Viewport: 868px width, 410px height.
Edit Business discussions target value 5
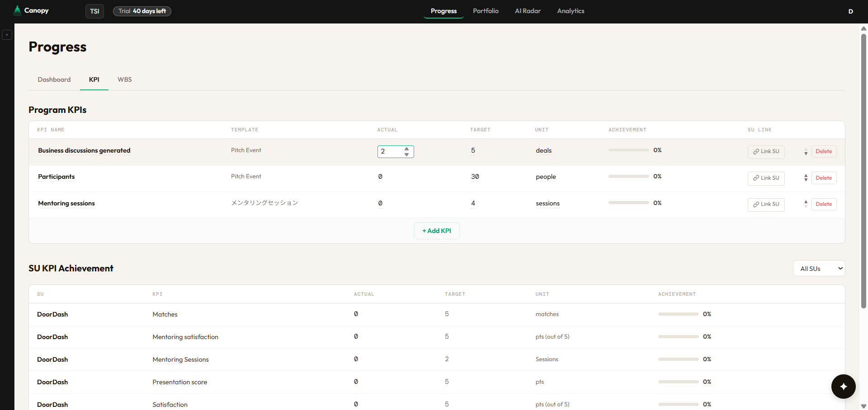[x=473, y=150]
